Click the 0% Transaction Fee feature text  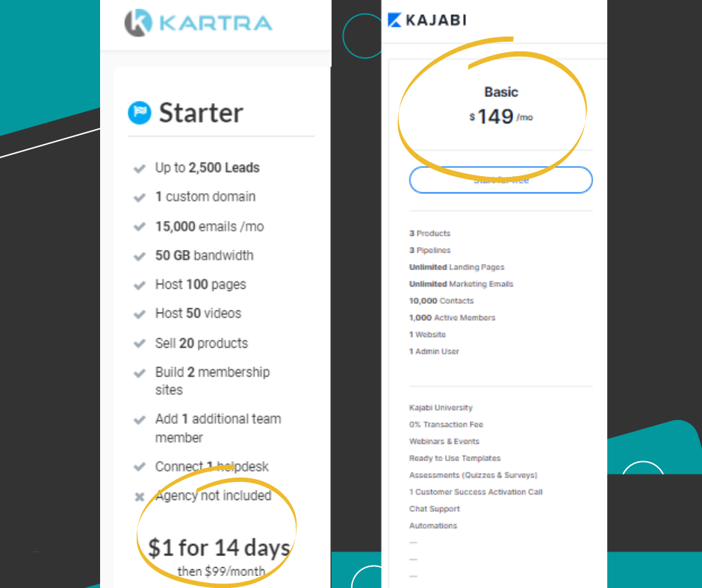tap(446, 425)
